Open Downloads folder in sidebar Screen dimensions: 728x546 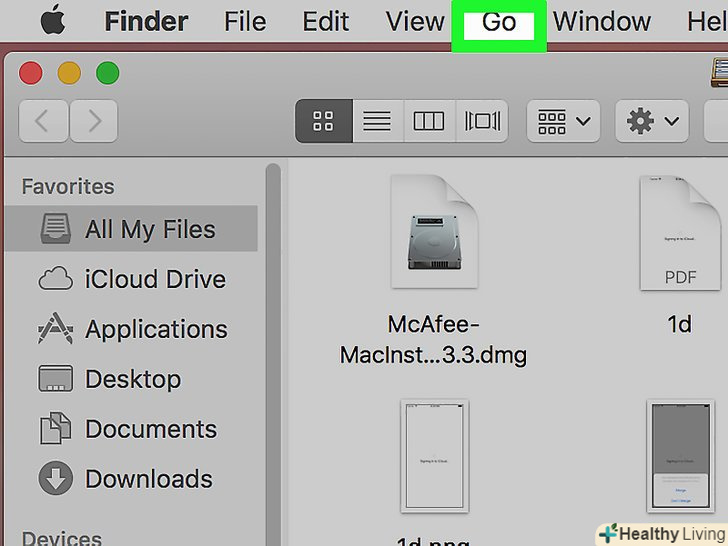click(131, 479)
